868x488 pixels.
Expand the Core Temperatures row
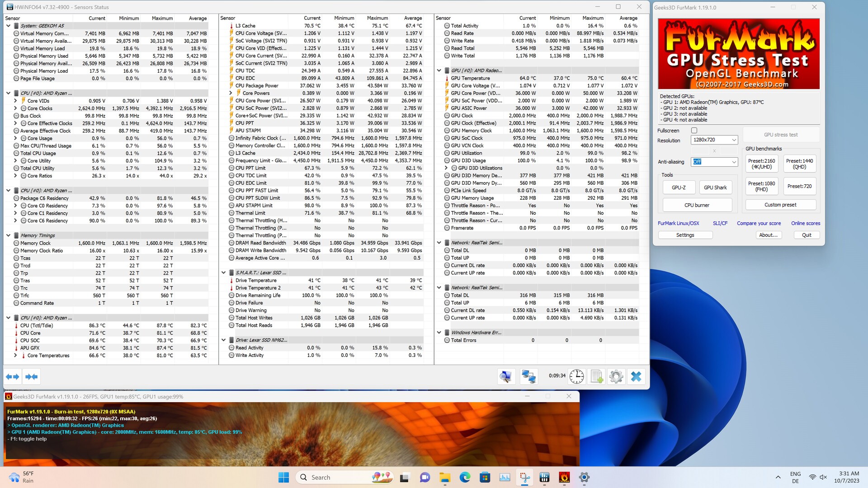point(15,356)
